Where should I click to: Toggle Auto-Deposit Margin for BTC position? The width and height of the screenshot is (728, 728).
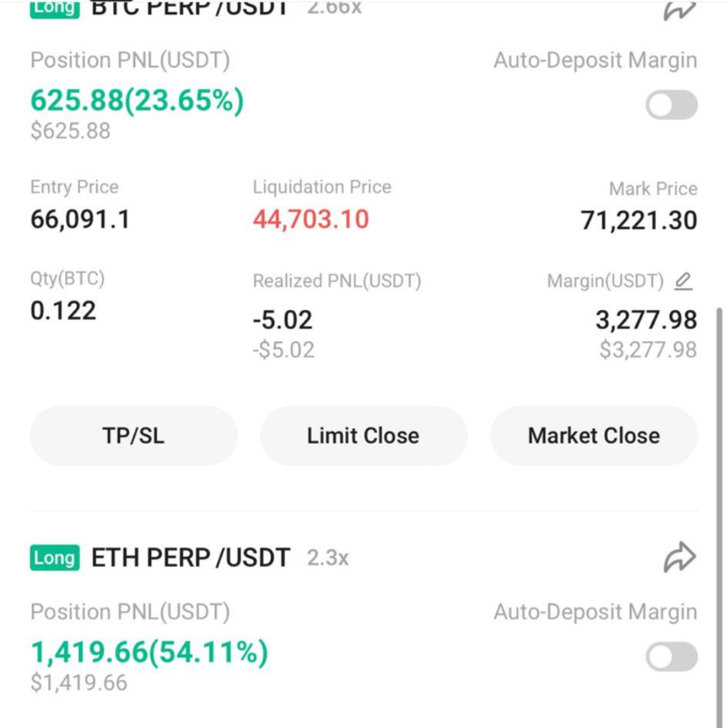(671, 105)
